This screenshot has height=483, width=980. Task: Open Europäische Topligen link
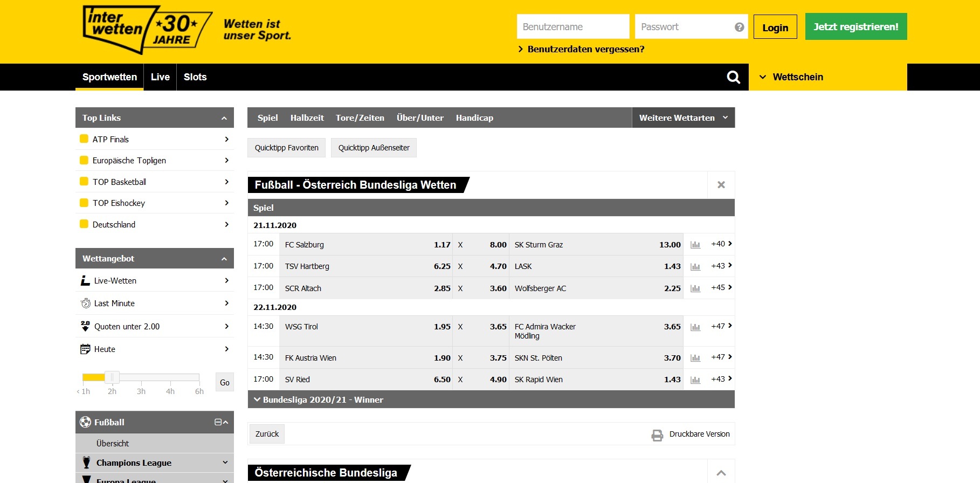[x=155, y=160]
